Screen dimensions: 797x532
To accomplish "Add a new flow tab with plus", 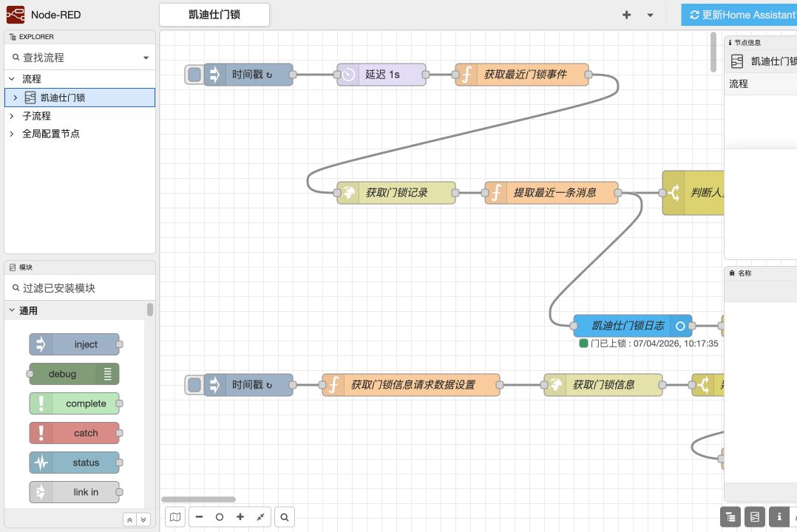I will pyautogui.click(x=626, y=16).
